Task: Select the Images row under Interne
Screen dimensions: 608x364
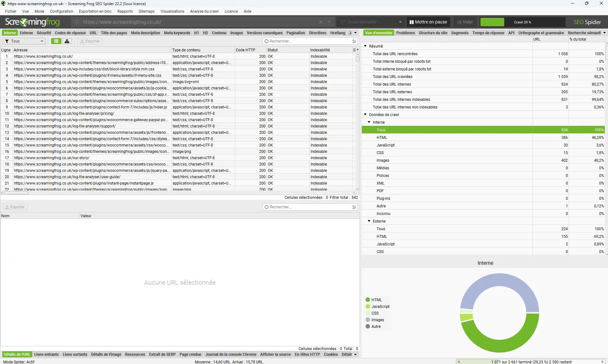Action: click(383, 160)
